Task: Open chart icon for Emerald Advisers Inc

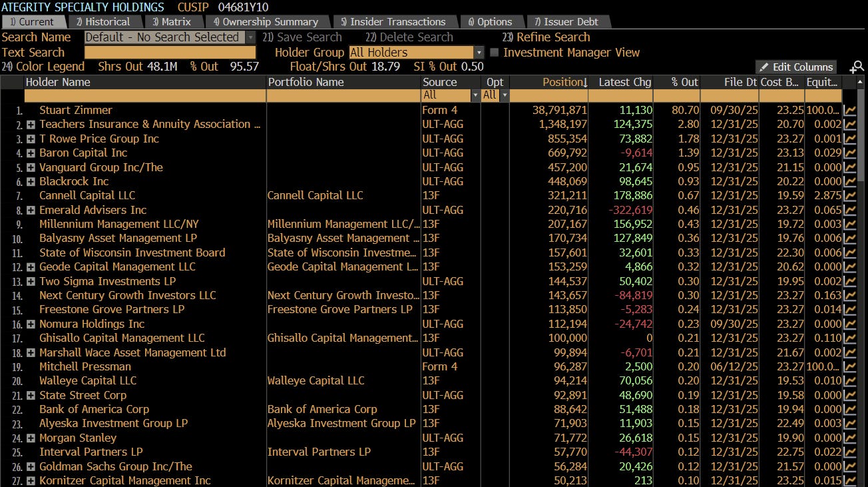Action: pos(850,211)
